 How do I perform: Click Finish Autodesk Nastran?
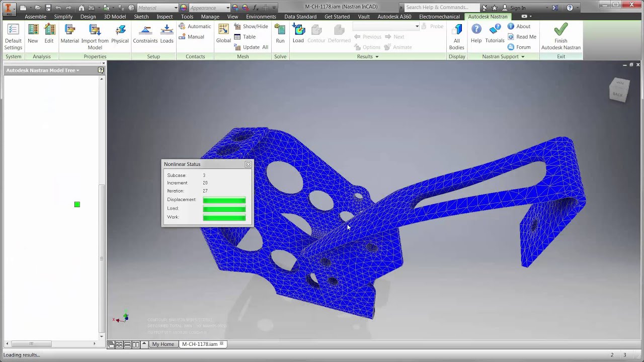561,37
